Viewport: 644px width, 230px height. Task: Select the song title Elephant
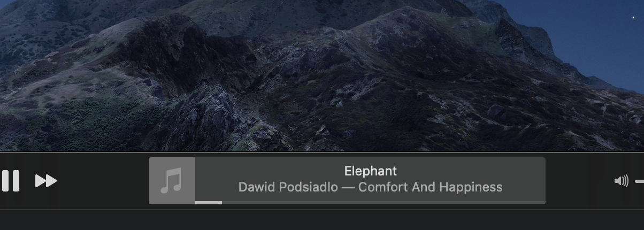370,171
